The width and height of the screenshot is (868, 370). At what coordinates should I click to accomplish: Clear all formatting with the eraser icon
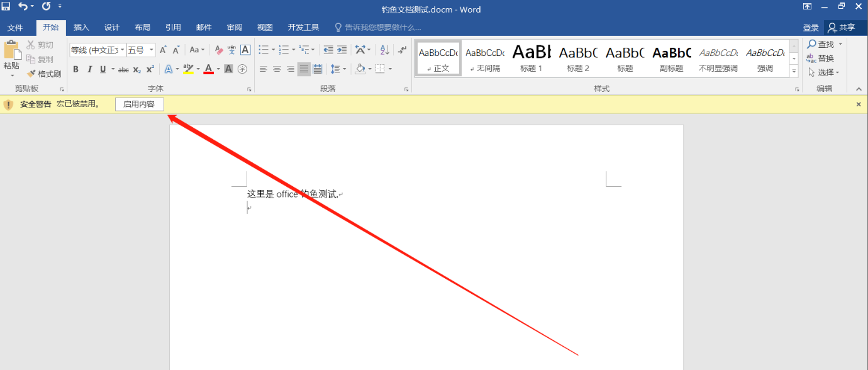tap(218, 50)
